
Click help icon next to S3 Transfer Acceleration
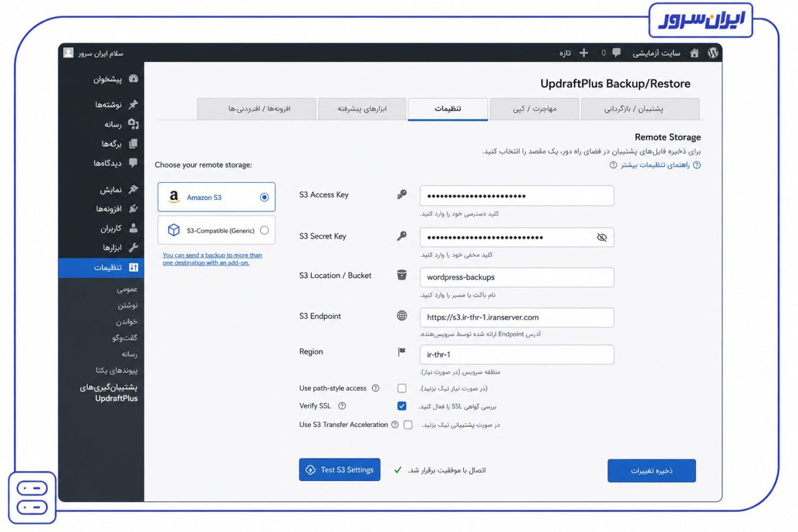[x=395, y=425]
